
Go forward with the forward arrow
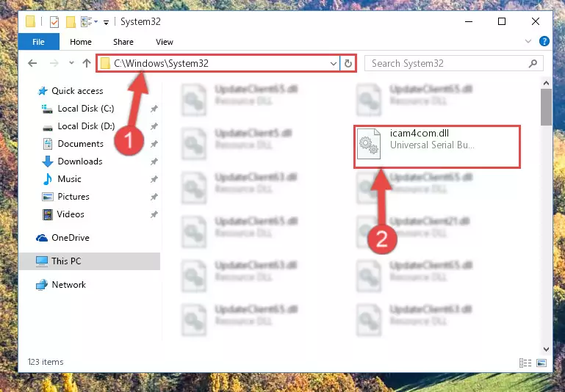coord(54,63)
